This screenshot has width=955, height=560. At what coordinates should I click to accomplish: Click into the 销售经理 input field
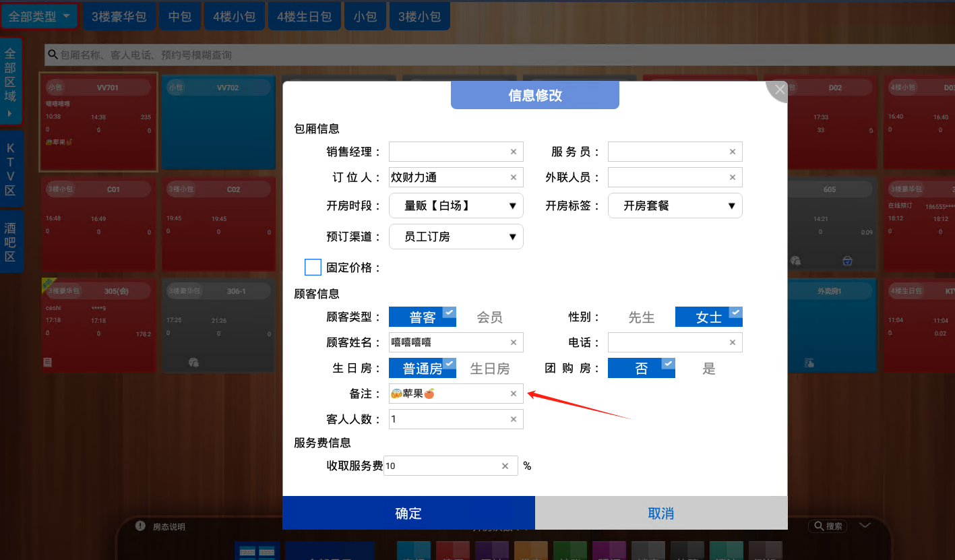[x=456, y=152]
